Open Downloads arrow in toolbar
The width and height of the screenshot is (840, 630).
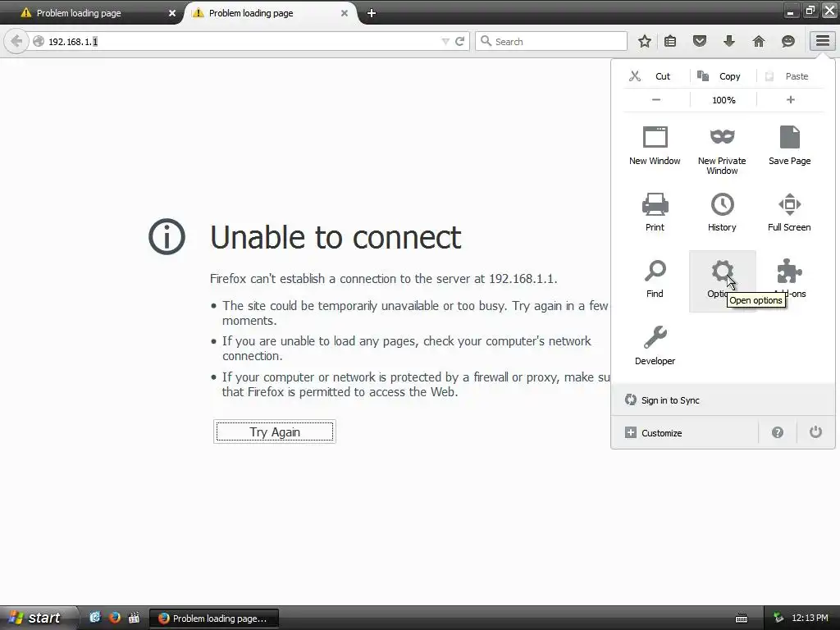click(729, 41)
